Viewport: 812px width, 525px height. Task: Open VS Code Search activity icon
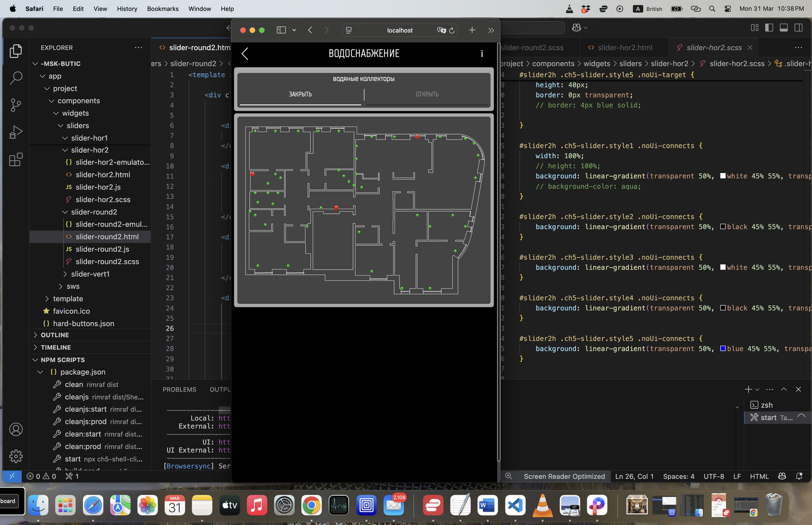(16, 78)
